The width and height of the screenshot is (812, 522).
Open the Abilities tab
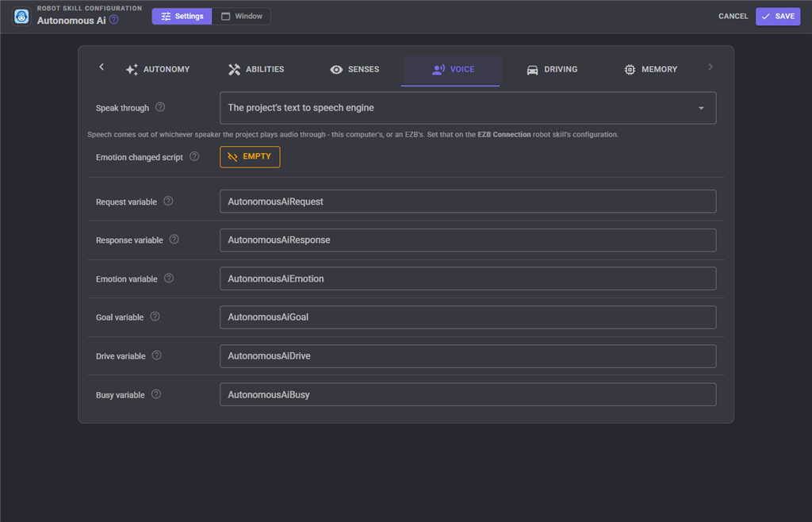[256, 69]
